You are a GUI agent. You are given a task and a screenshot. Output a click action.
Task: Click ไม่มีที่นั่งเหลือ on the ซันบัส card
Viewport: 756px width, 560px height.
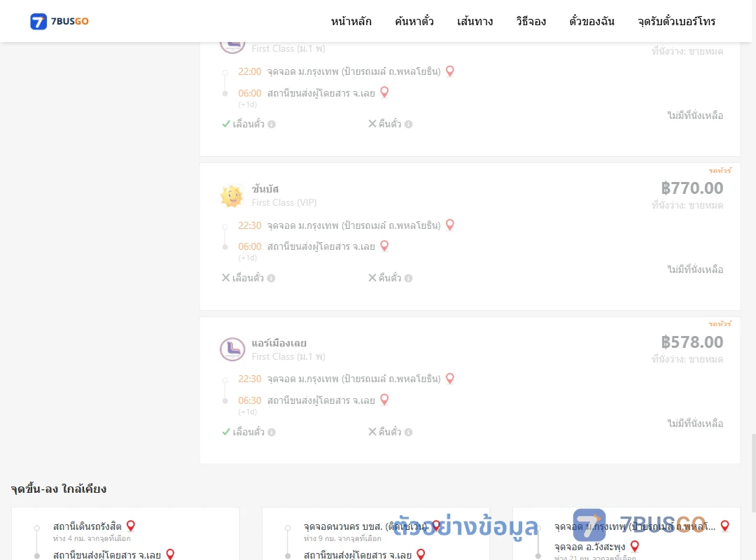695,269
